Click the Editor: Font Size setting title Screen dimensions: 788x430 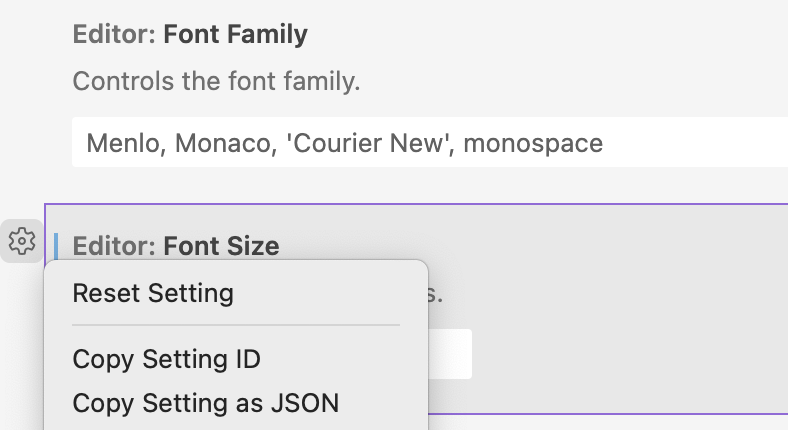pyautogui.click(x=176, y=245)
